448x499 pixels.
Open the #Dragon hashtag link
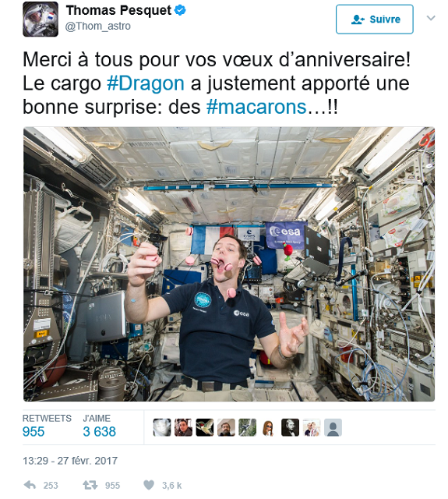click(x=146, y=83)
